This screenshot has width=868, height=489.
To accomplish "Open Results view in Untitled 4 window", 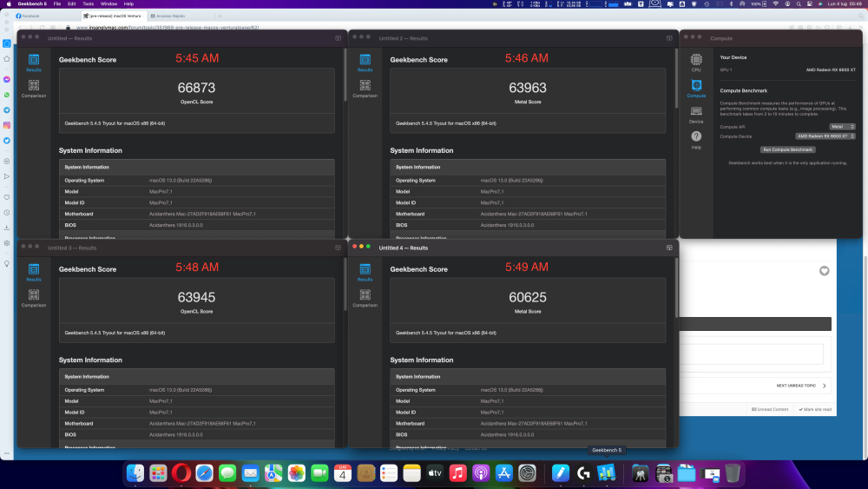I will coord(365,272).
